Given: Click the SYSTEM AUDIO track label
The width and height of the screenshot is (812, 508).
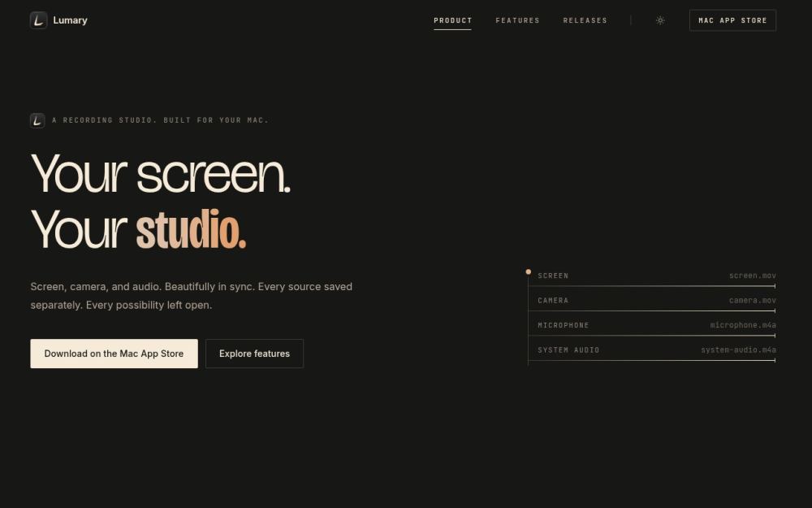Looking at the screenshot, I should pos(568,350).
